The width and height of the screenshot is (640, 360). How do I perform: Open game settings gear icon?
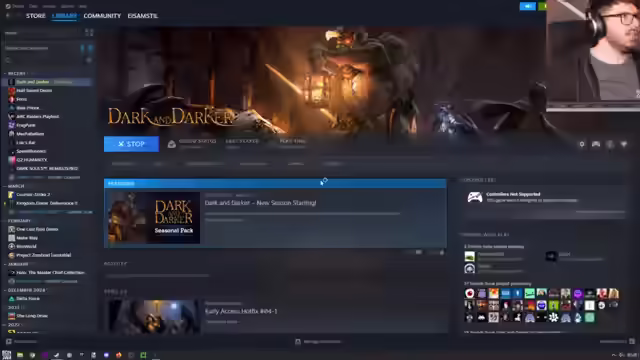coord(582,144)
